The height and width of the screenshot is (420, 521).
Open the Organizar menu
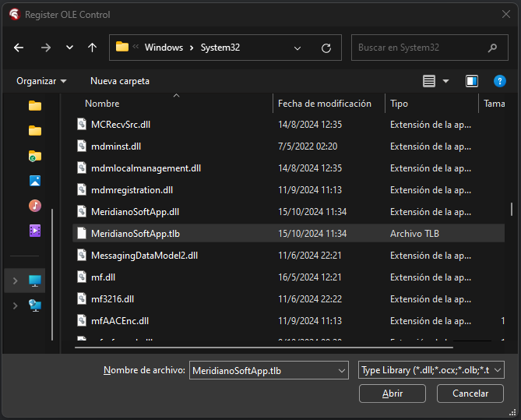tap(41, 81)
